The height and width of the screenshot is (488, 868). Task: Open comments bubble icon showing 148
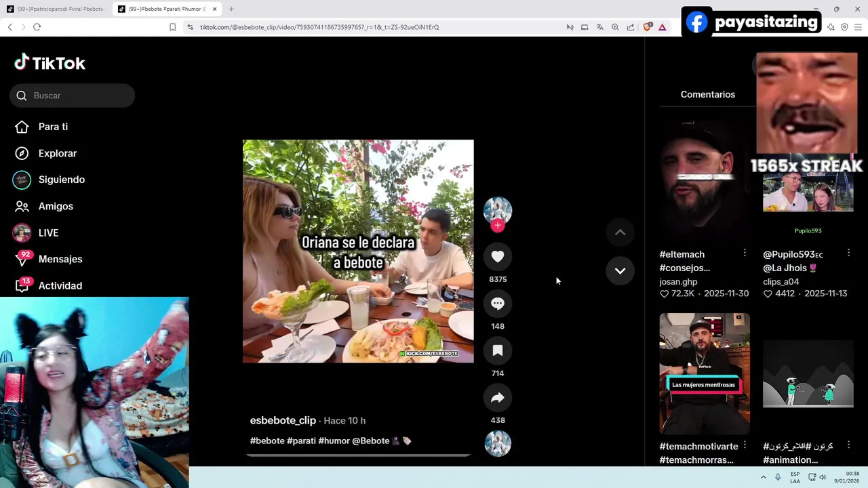pos(498,304)
